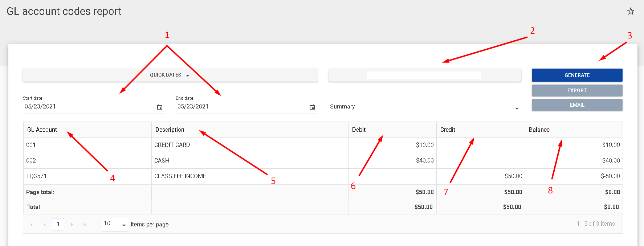Click the Page total row label
This screenshot has width=644, height=246.
tap(40, 192)
